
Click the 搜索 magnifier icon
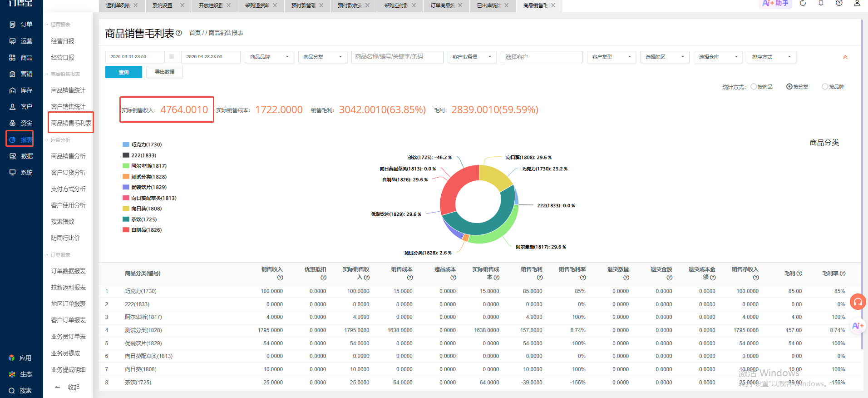[x=12, y=391]
